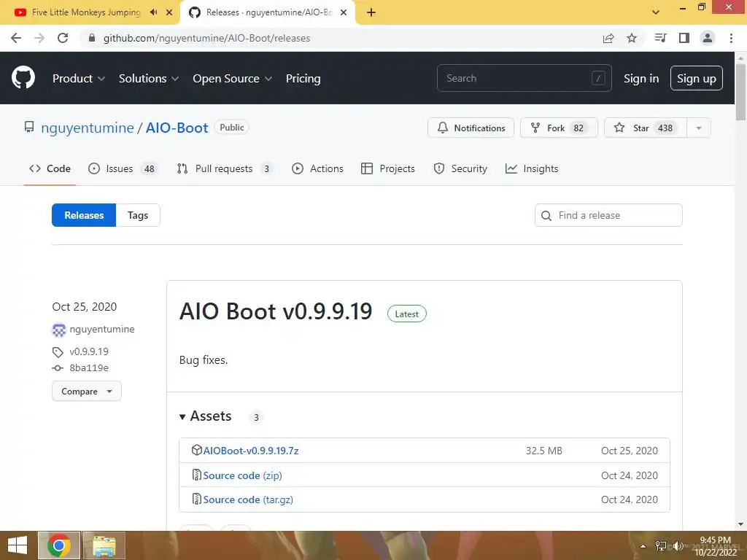747x560 pixels.
Task: Click Chrome icon in the taskbar
Action: 59,545
